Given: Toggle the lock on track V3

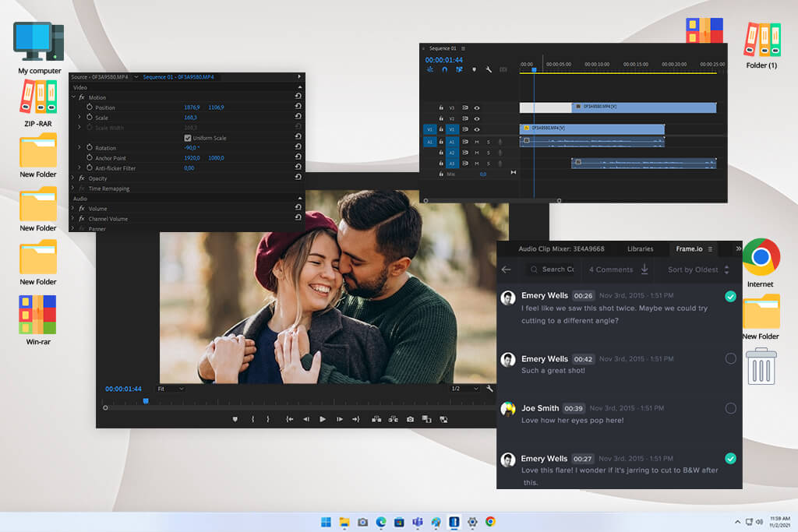Looking at the screenshot, I should click(441, 107).
